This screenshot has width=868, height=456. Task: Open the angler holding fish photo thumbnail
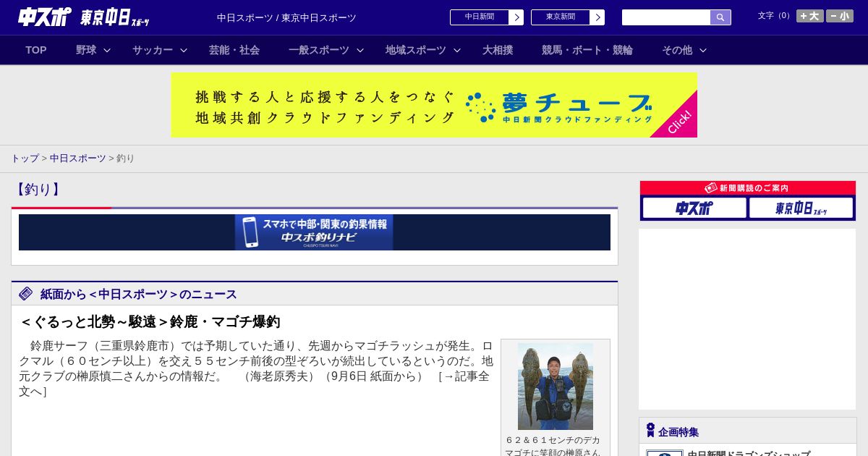click(x=556, y=387)
